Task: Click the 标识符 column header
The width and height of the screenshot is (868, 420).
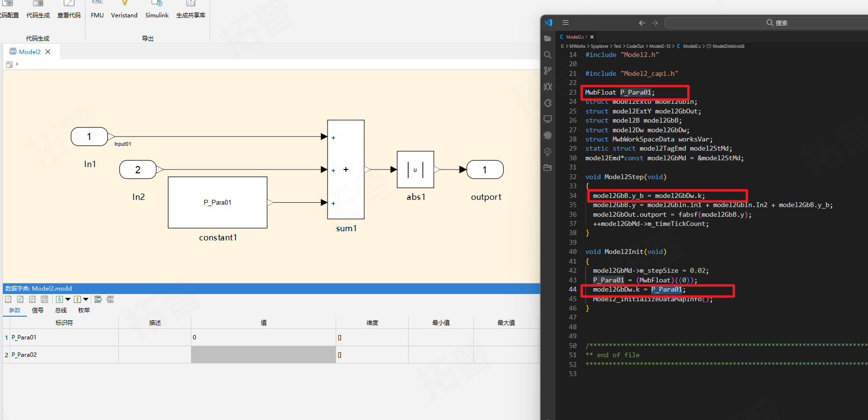Action: tap(64, 322)
